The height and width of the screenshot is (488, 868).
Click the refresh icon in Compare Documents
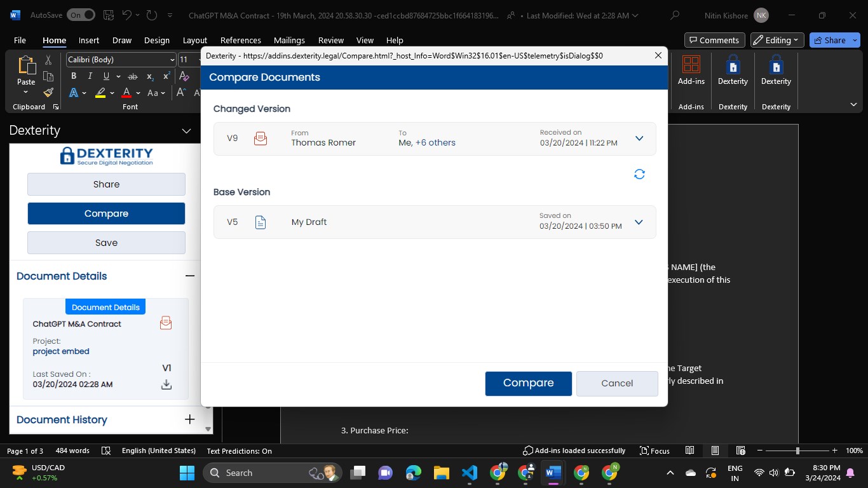(x=639, y=174)
